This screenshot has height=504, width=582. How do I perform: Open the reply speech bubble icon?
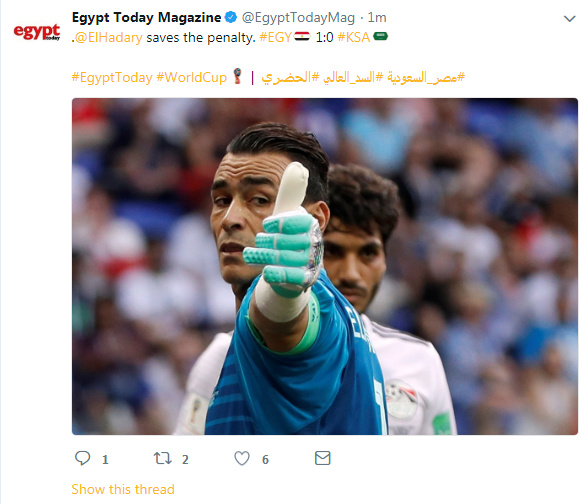pos(82,458)
